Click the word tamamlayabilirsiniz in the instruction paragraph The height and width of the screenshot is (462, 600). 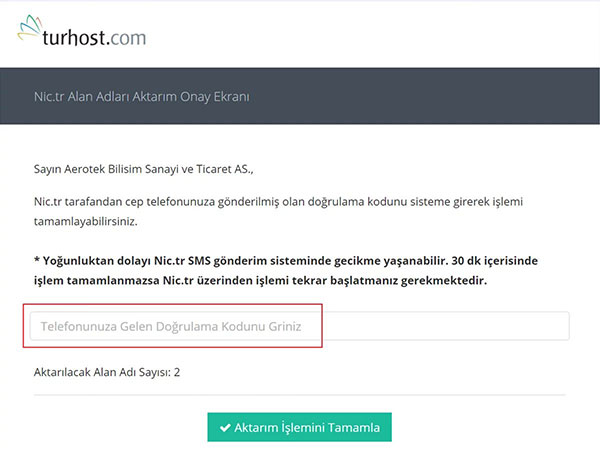(x=85, y=220)
